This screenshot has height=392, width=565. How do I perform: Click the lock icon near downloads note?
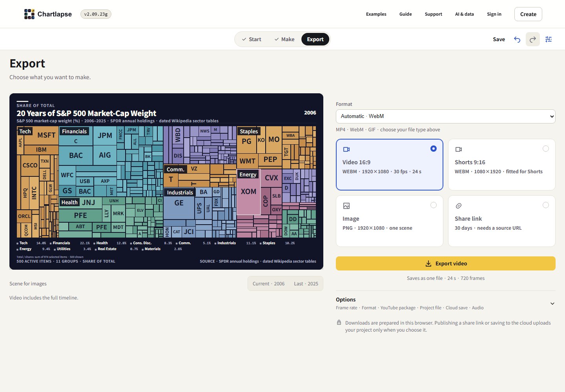tap(339, 322)
